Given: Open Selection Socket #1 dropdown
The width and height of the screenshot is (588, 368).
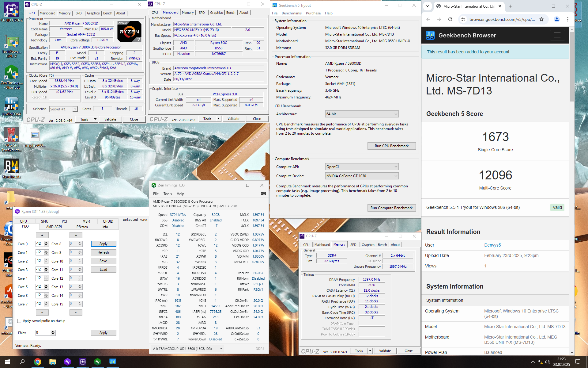Looking at the screenshot, I should click(x=63, y=109).
